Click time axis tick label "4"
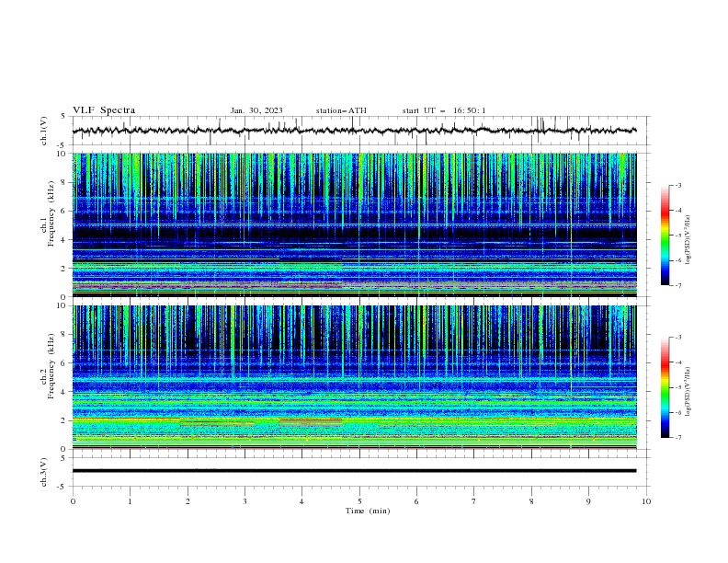Screen dimensions: 728x563 [301, 501]
